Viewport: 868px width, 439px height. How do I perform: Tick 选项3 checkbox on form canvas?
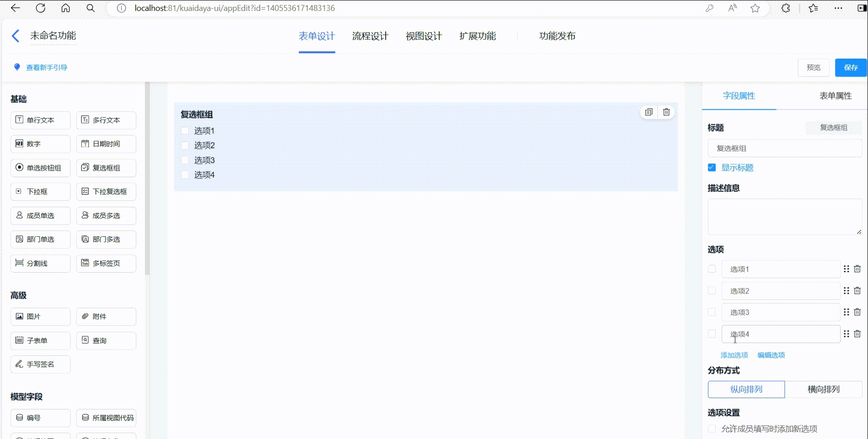coord(185,160)
